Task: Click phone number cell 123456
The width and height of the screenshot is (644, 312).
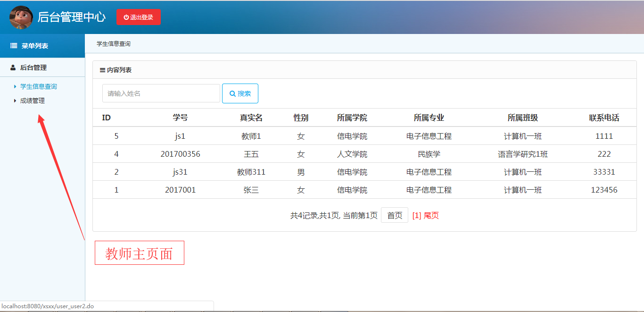Action: 604,190
